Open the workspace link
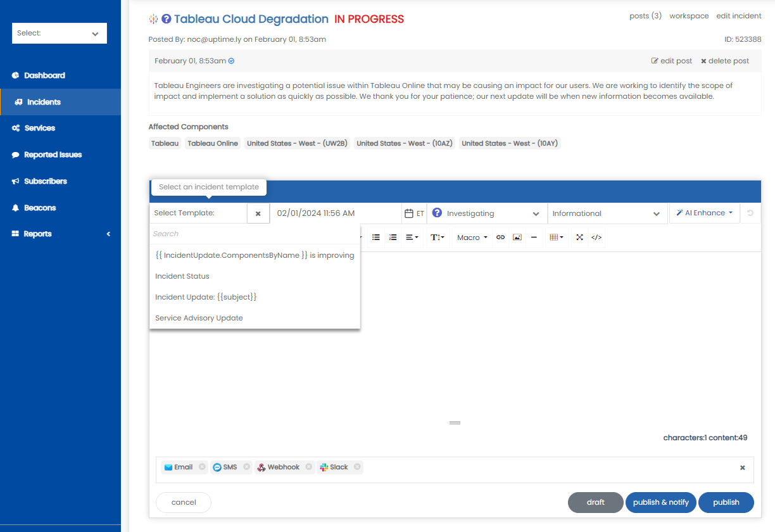This screenshot has height=532, width=775. (x=689, y=16)
